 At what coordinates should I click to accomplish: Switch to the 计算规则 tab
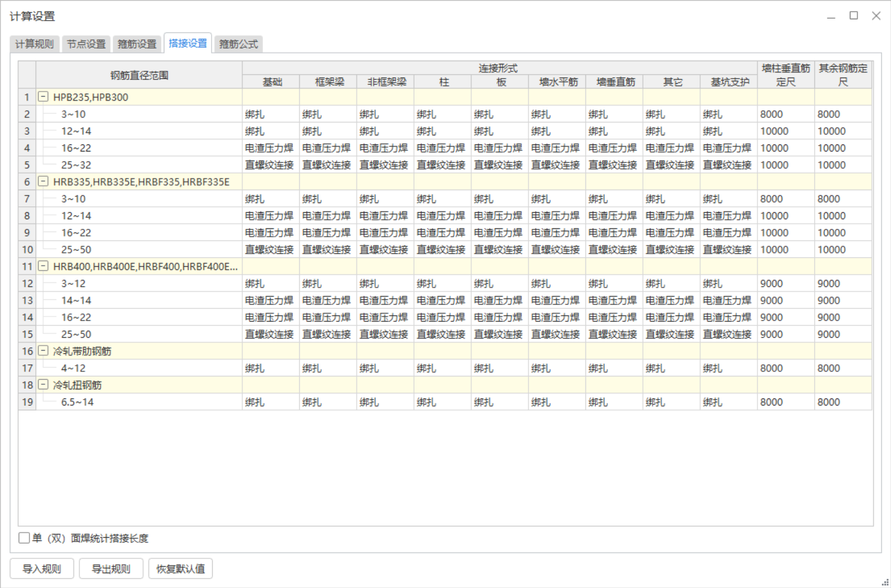coord(35,44)
